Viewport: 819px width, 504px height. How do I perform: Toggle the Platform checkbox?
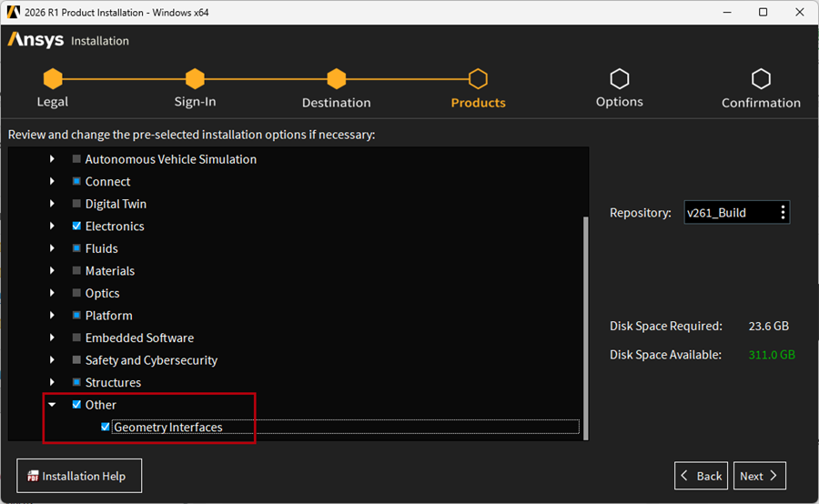[x=76, y=315]
